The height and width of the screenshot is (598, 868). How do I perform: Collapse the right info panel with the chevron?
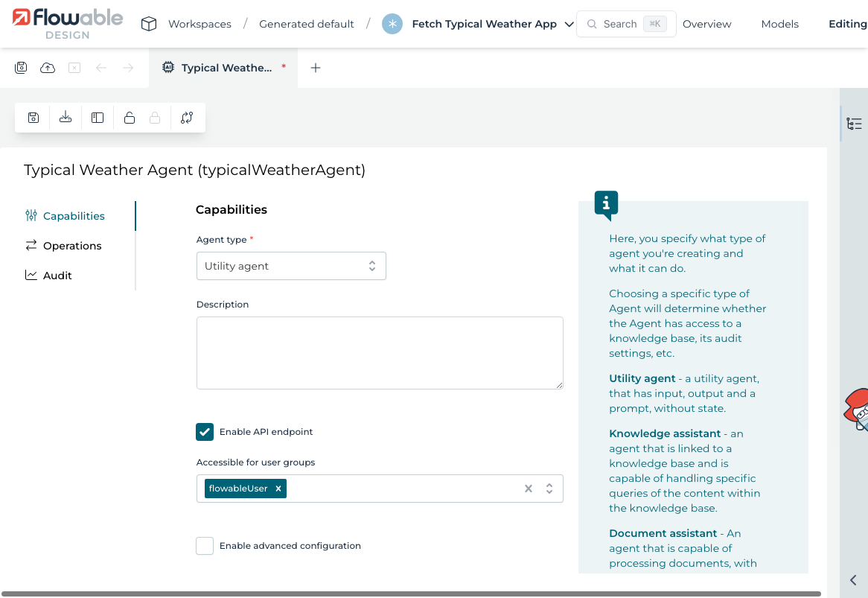click(852, 579)
